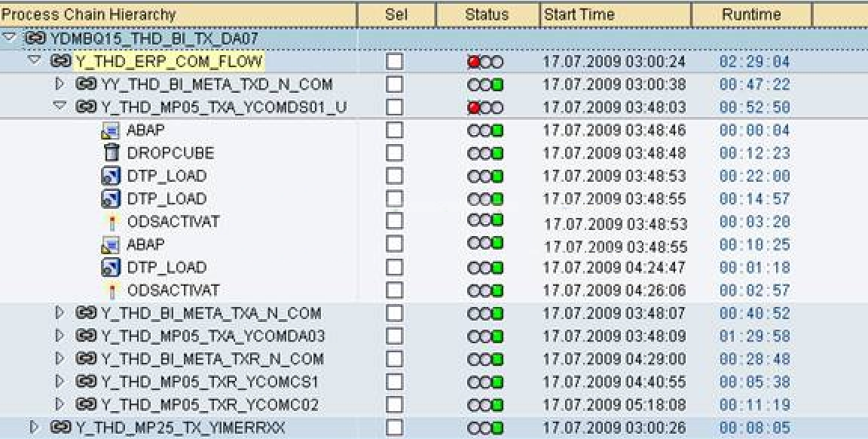Select the DROPCUBE process row label
This screenshot has height=439, width=868.
coord(170,153)
